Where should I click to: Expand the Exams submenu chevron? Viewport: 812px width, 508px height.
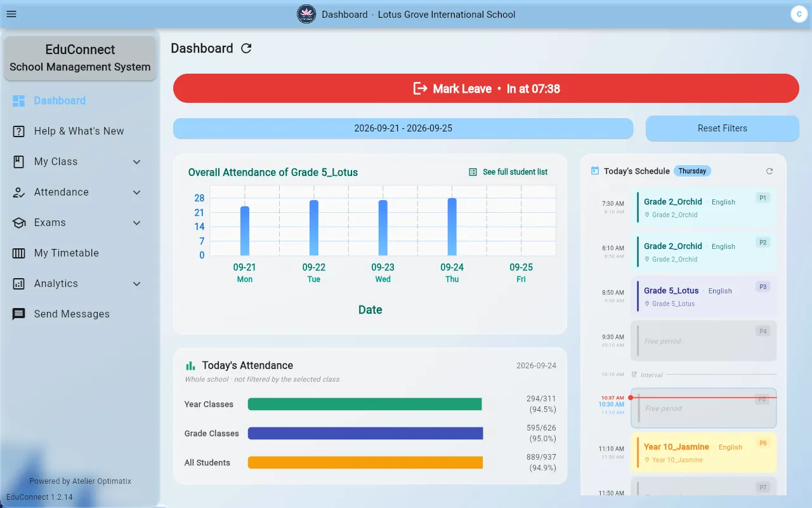coord(136,222)
